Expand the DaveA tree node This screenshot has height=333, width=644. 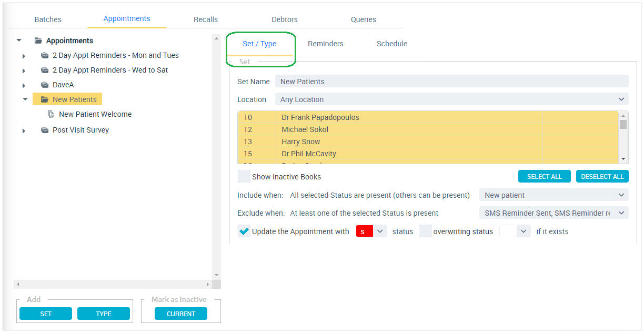[24, 85]
